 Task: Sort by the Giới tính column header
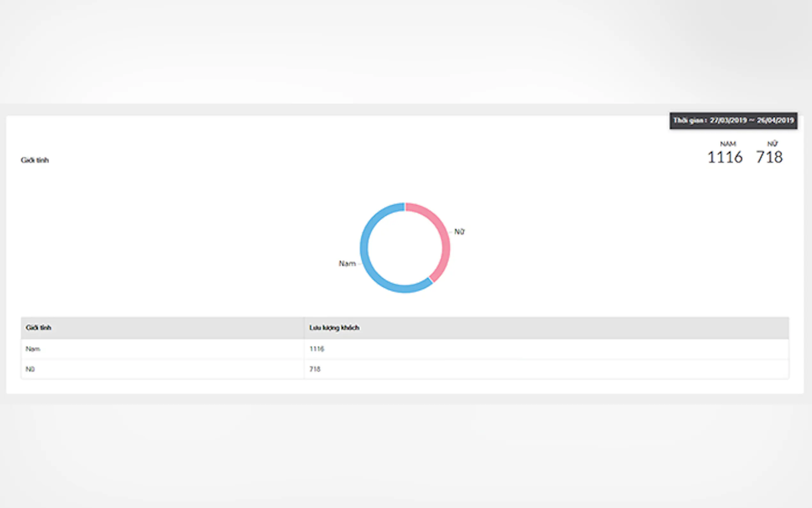(39, 328)
